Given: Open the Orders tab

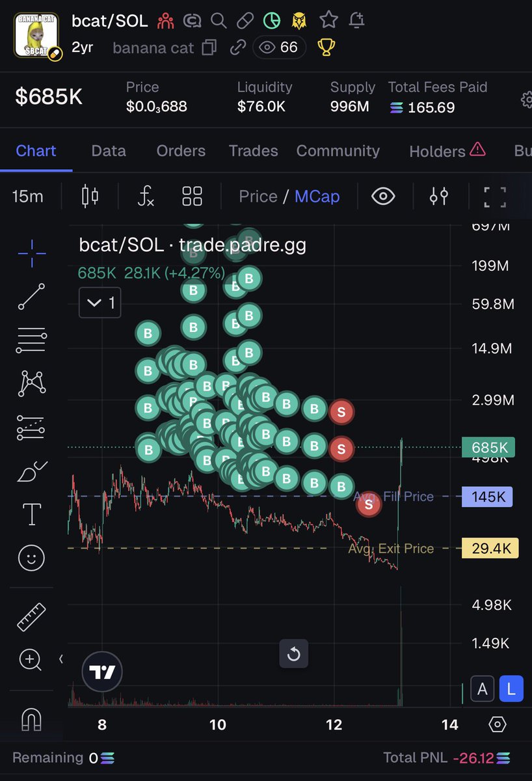Looking at the screenshot, I should pos(181,150).
